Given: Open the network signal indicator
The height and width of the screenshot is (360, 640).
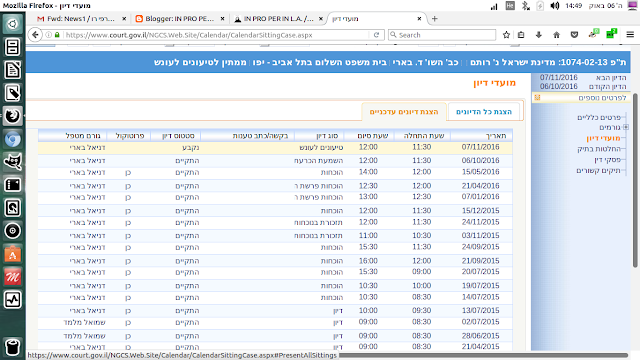Looking at the screenshot, I should (x=494, y=6).
